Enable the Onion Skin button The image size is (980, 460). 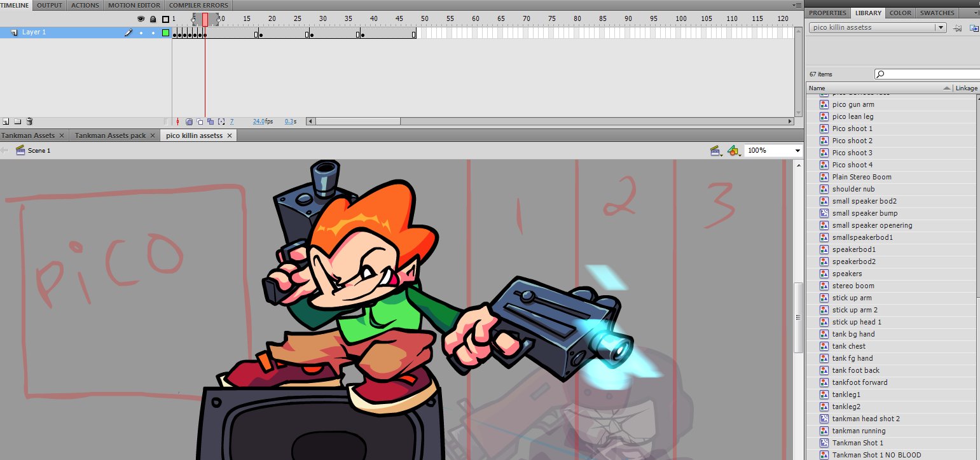189,122
